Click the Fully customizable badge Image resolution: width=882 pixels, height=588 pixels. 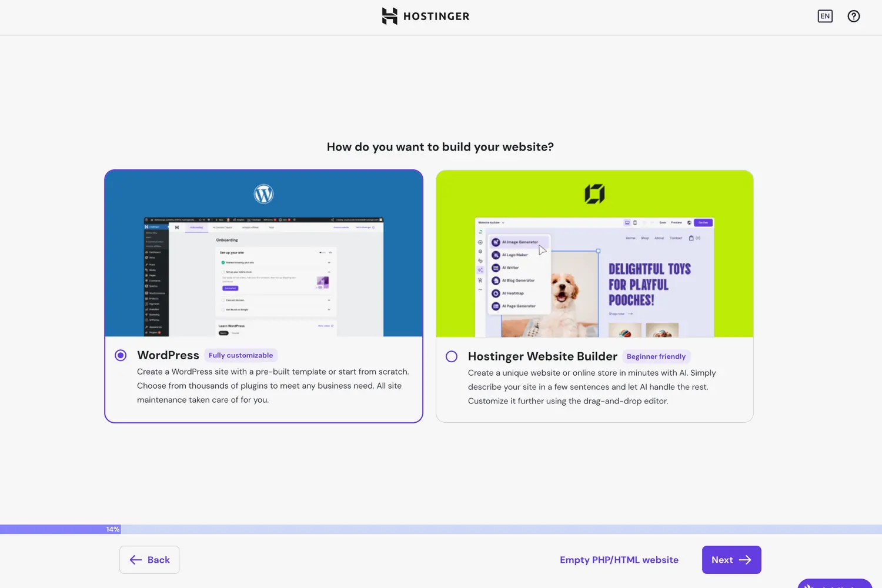click(240, 355)
